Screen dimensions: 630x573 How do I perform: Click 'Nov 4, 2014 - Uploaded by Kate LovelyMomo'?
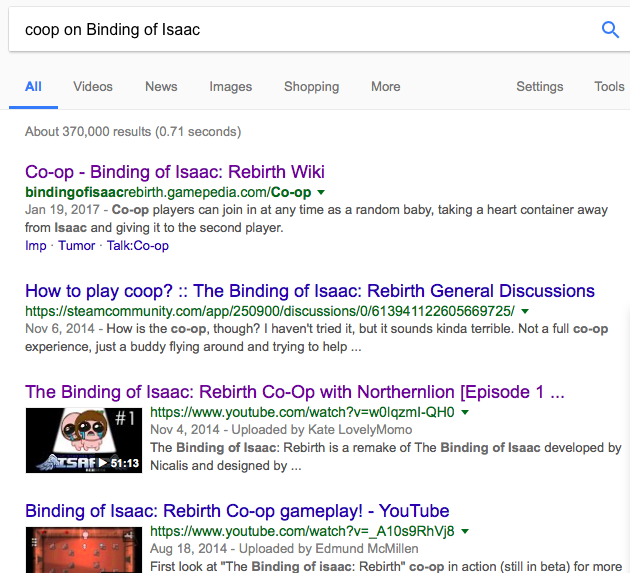tap(281, 430)
